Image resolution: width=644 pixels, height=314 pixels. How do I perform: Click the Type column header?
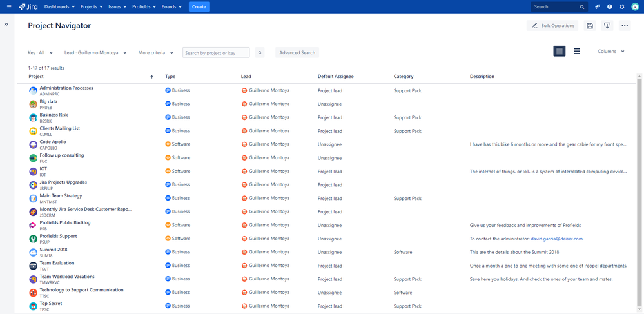pos(170,77)
